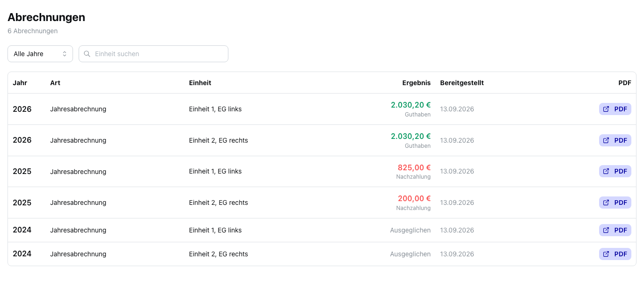
Task: Click the "13.09.2026" date in the 2024 Einheit 2 row
Action: click(x=457, y=254)
